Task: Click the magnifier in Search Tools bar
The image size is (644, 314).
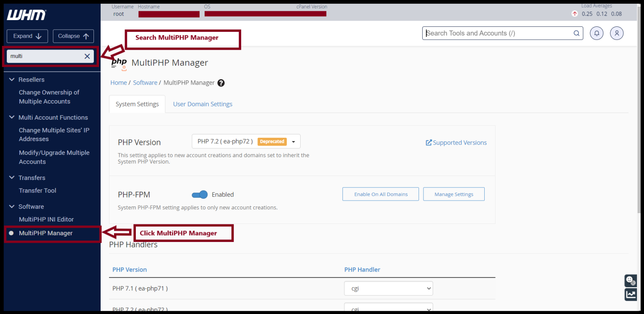Action: tap(576, 33)
